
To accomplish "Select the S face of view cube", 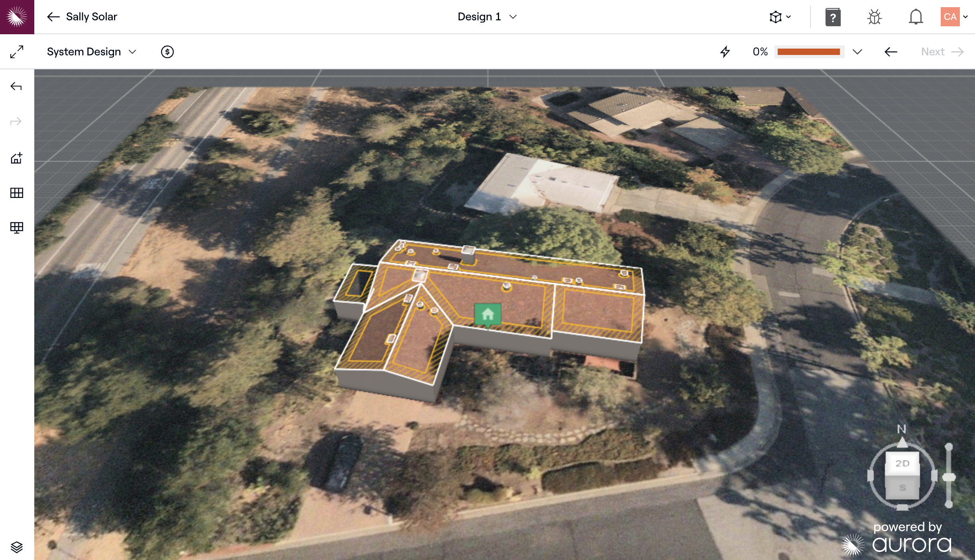I will pyautogui.click(x=902, y=488).
